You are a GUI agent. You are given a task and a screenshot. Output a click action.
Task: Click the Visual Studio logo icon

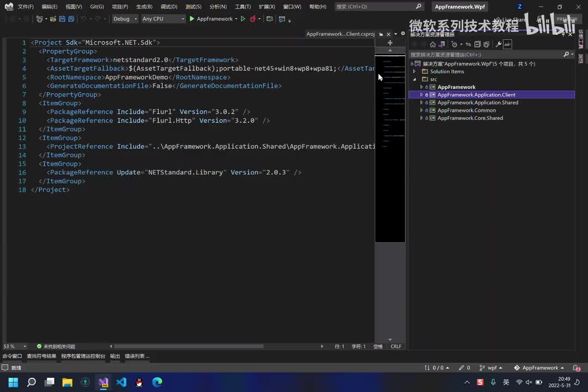point(9,7)
